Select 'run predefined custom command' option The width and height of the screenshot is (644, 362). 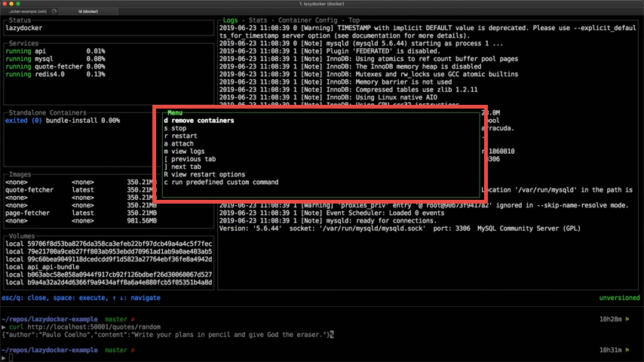pos(225,182)
